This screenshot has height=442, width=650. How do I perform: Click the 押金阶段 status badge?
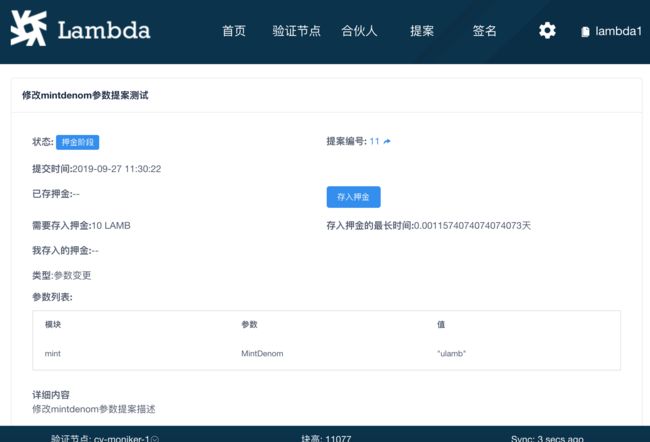77,142
